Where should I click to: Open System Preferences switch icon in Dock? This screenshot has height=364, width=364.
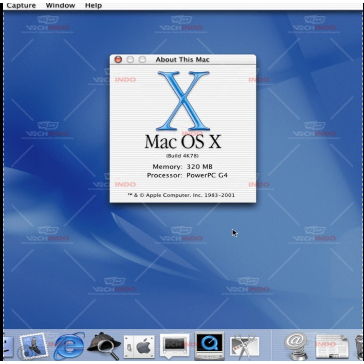click(x=139, y=347)
